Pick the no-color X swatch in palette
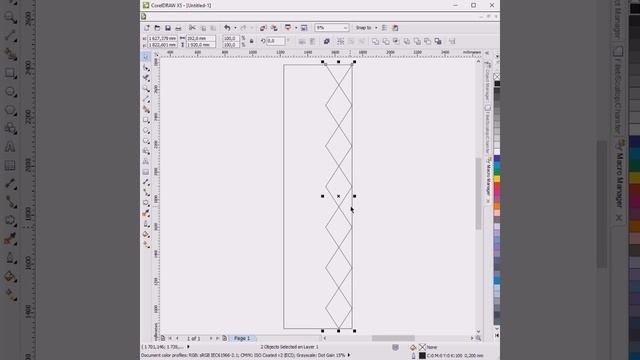 (497, 77)
